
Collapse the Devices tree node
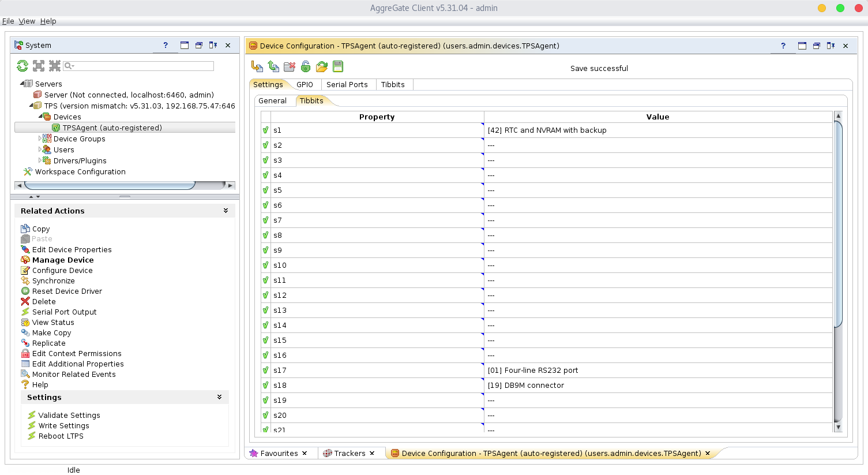point(40,117)
